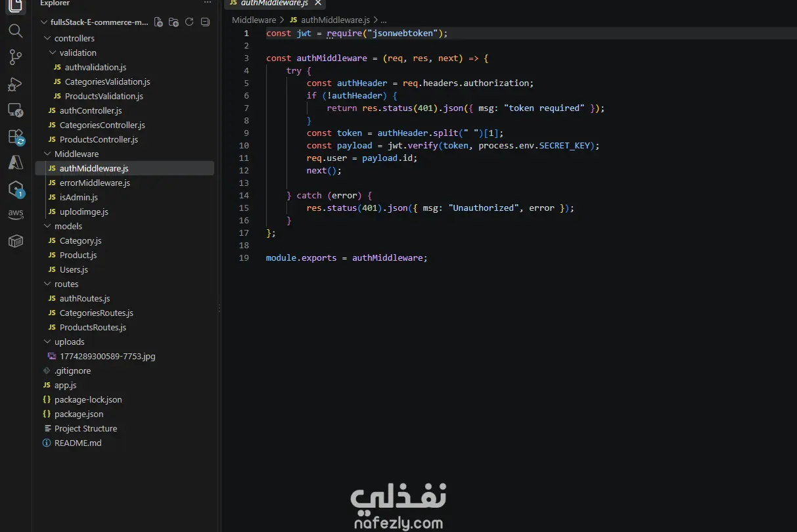Open the hexagon icon with badge 1
The width and height of the screenshot is (797, 532).
pyautogui.click(x=16, y=189)
